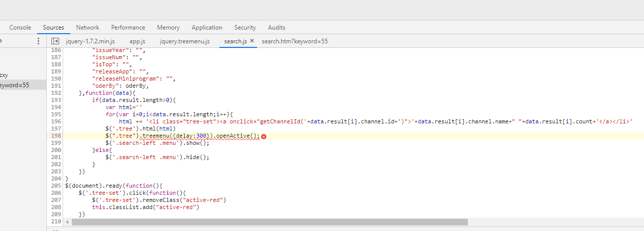Switch to the app.js file tab
The width and height of the screenshot is (644, 231).
[x=137, y=41]
